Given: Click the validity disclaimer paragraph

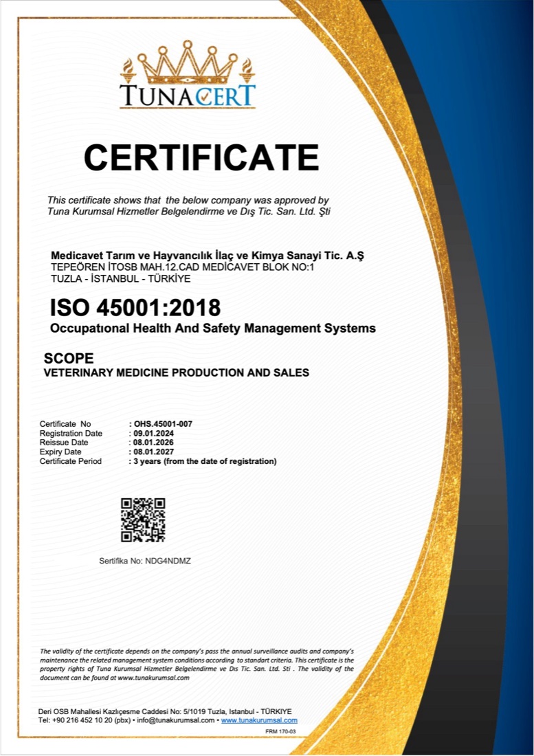Looking at the screenshot, I should (197, 665).
